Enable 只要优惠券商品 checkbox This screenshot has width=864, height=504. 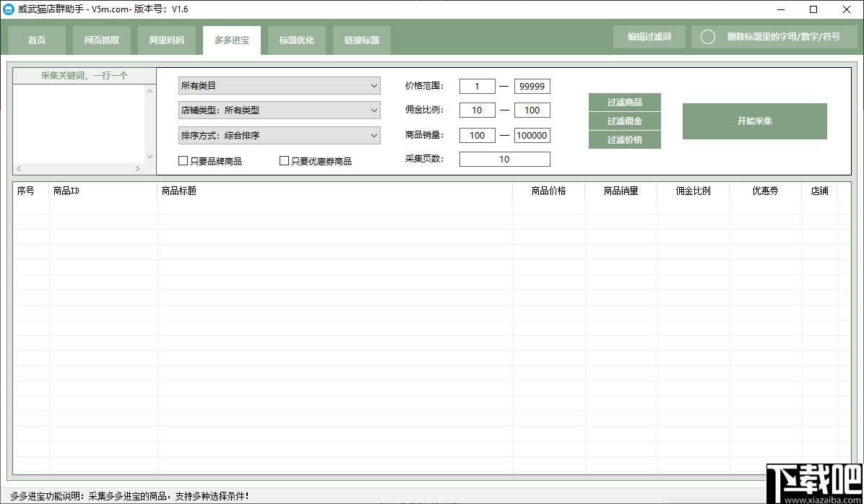[285, 161]
